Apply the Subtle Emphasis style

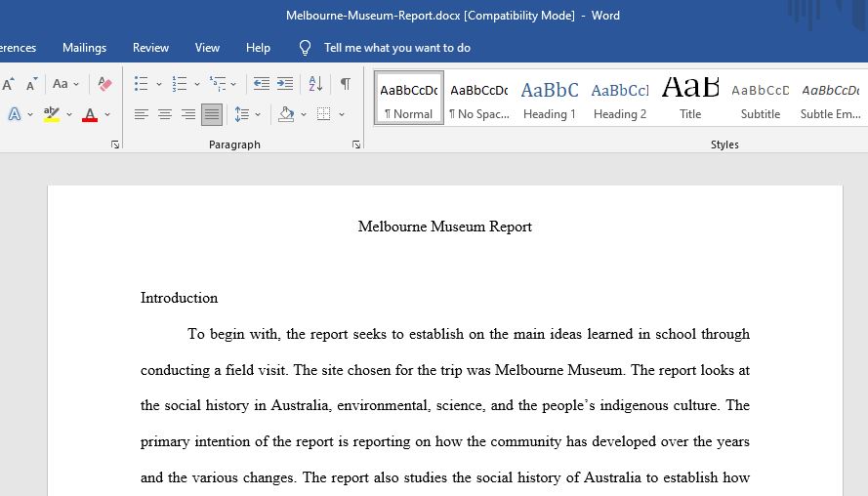coord(831,98)
